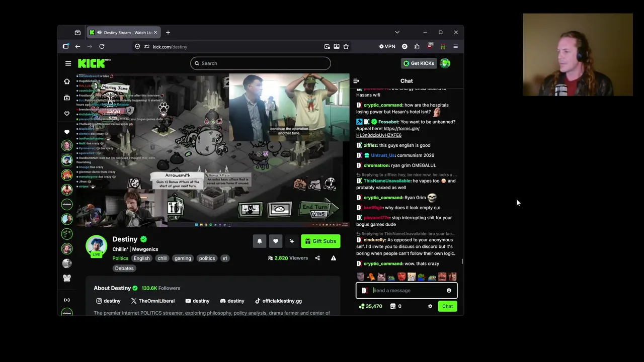Open the Kick hamburger sidebar menu

(68, 63)
